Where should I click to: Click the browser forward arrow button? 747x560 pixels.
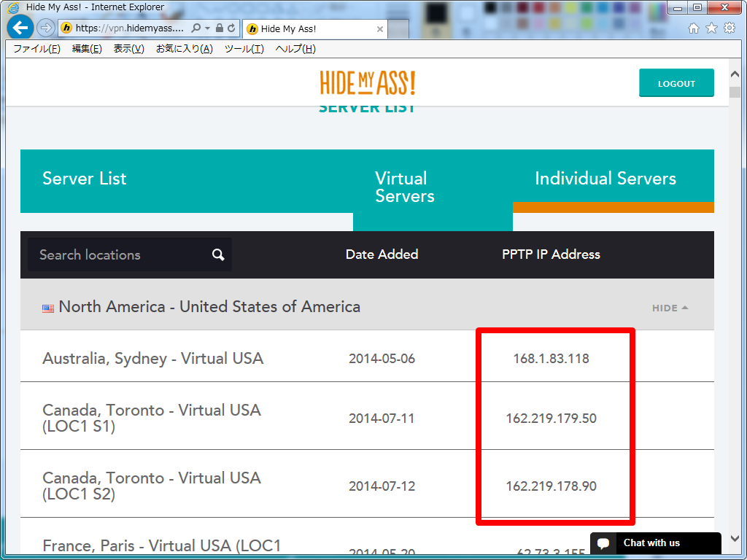coord(46,28)
